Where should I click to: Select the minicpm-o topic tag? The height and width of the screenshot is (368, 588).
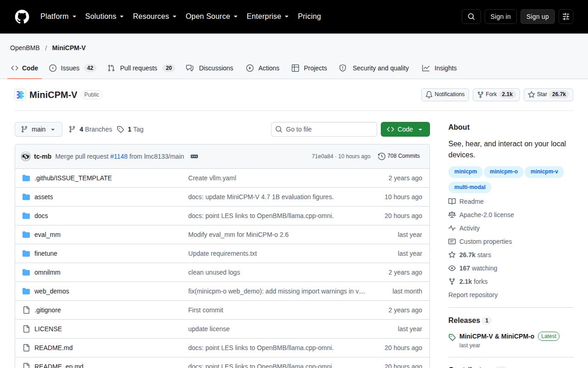click(503, 172)
